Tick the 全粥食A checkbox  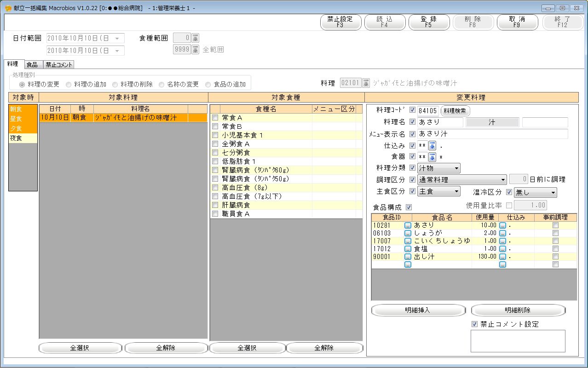215,144
